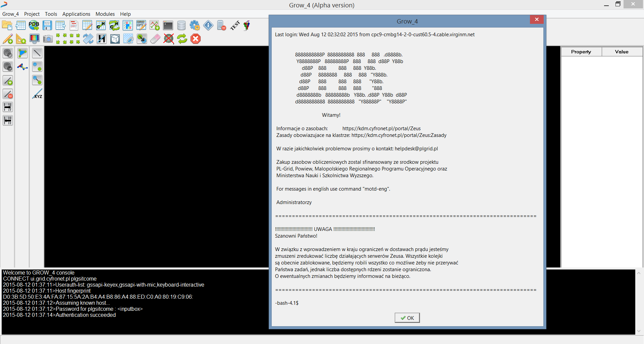644x344 pixels.
Task: Click the floppy disk save icon
Action: 47,26
